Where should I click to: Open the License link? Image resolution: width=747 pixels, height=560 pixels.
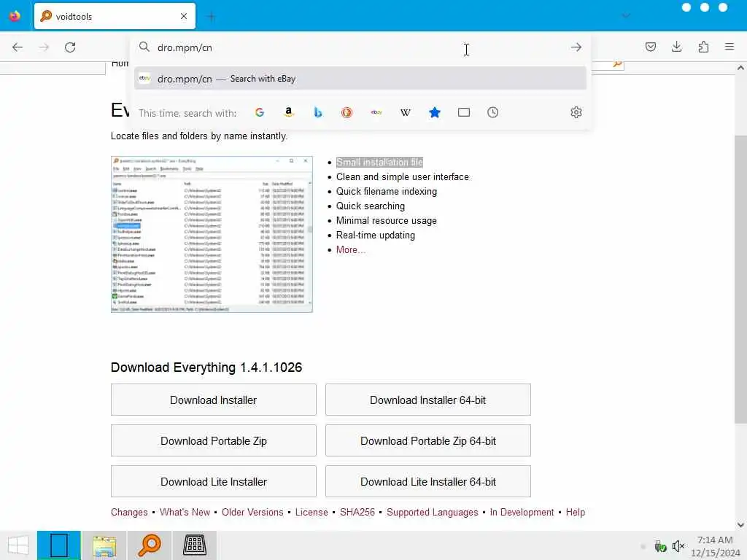[311, 513]
